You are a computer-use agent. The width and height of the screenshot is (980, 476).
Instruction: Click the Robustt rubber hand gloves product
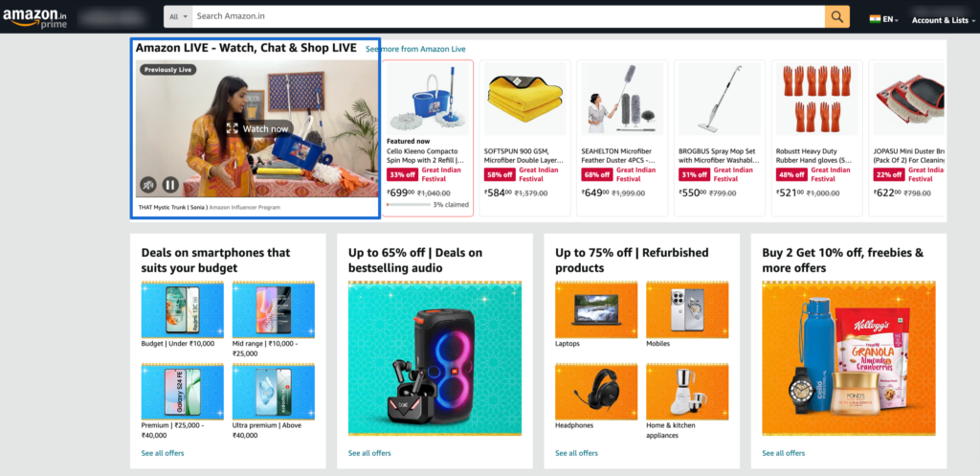[x=817, y=138]
